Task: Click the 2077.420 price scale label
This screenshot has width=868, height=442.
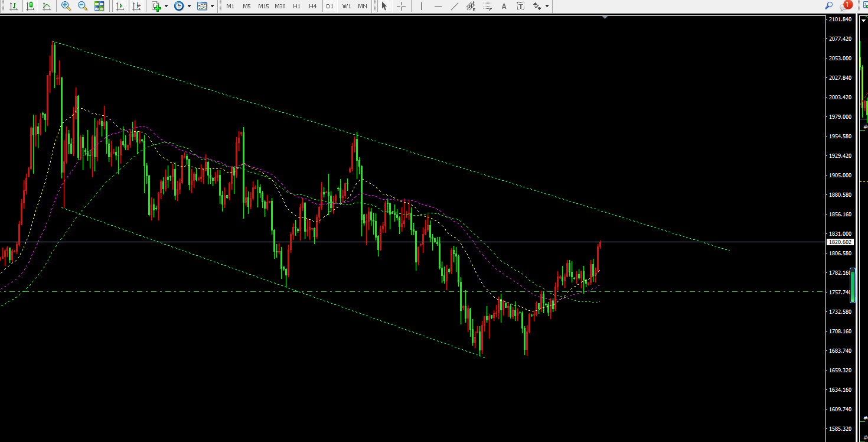Action: click(840, 39)
